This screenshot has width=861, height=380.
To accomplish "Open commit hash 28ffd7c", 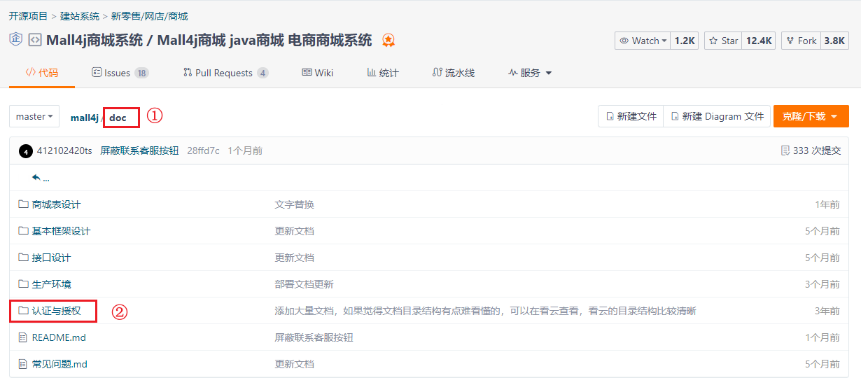I will [203, 151].
